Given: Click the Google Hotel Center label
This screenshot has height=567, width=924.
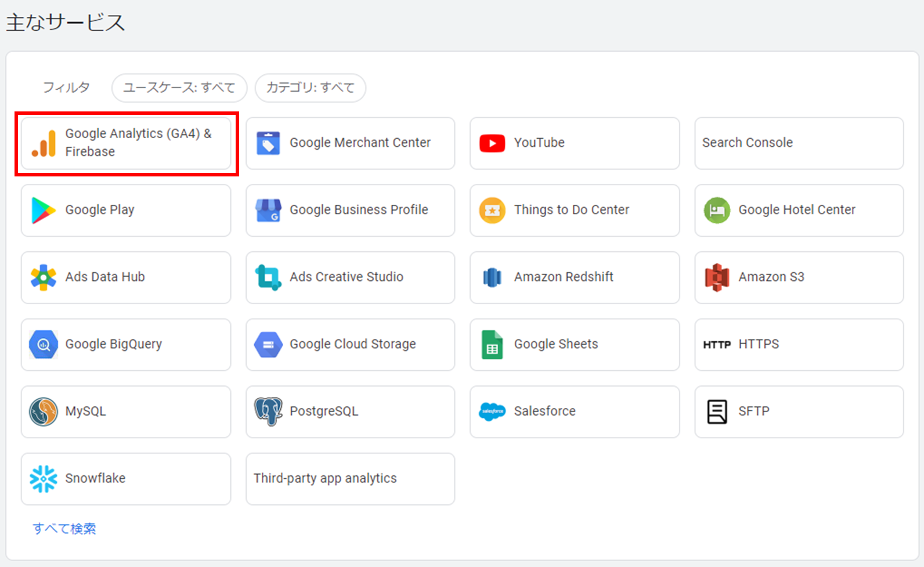Looking at the screenshot, I should [x=797, y=210].
